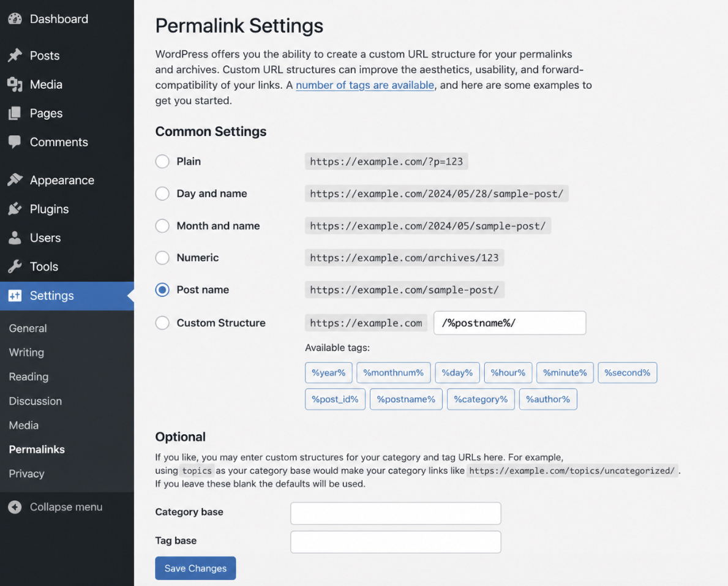
Task: Open the Discussion settings submenu
Action: pos(36,400)
